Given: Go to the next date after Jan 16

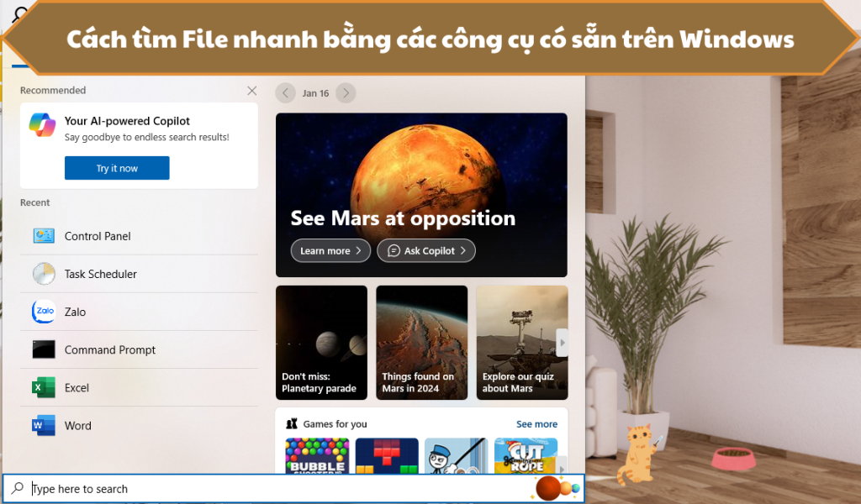Looking at the screenshot, I should [x=346, y=93].
